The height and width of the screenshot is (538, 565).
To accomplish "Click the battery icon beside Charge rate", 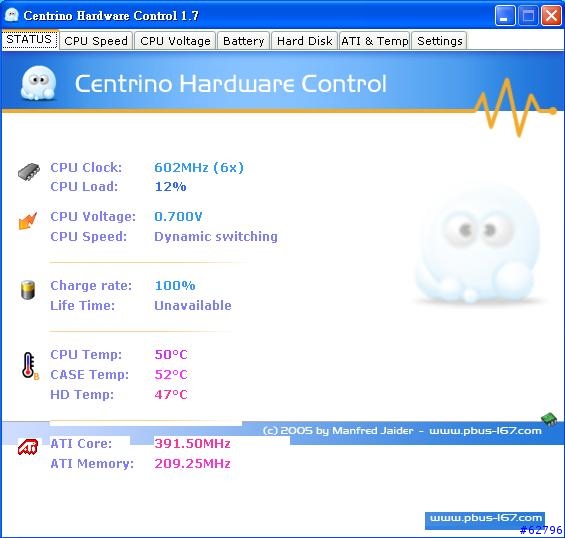I will coord(28,290).
